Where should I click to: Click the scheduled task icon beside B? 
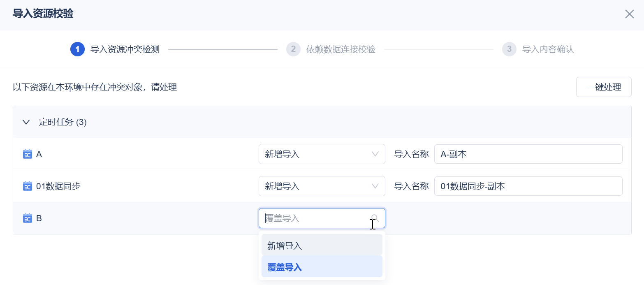pyautogui.click(x=28, y=218)
